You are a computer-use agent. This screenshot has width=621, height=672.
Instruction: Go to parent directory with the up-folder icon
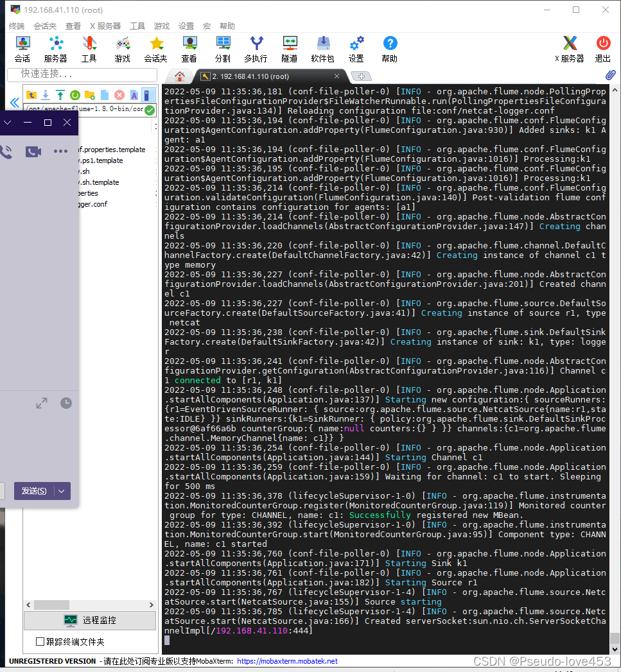(32, 95)
